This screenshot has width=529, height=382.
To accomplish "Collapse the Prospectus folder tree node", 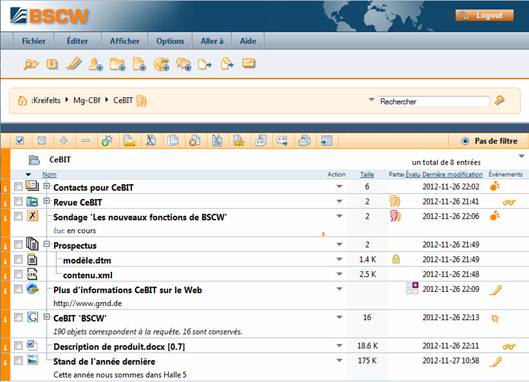I will click(47, 244).
